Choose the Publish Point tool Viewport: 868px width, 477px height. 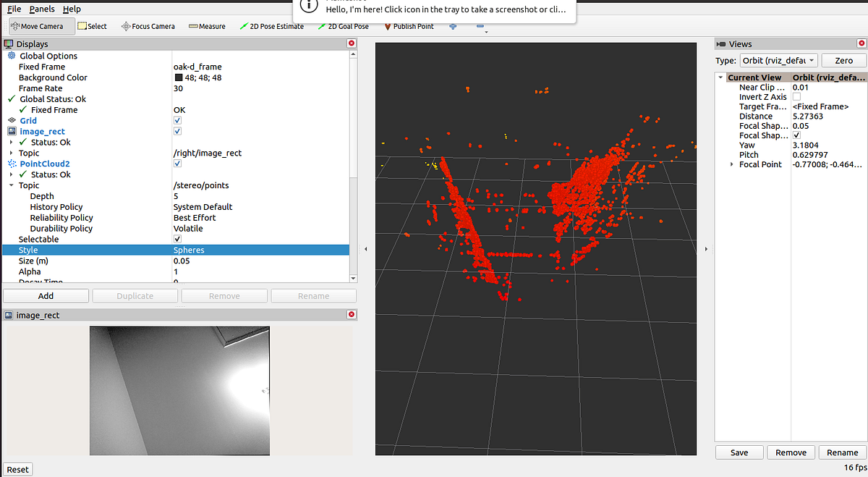point(409,26)
